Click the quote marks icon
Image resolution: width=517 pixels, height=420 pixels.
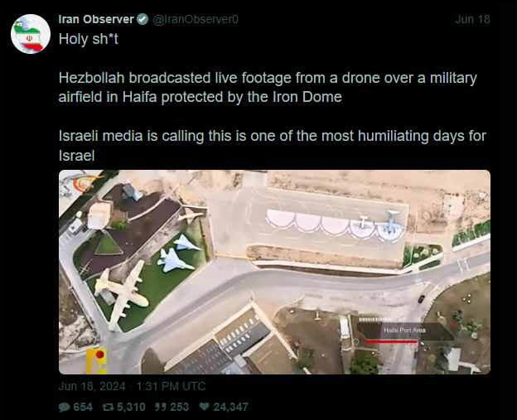pyautogui.click(x=161, y=407)
